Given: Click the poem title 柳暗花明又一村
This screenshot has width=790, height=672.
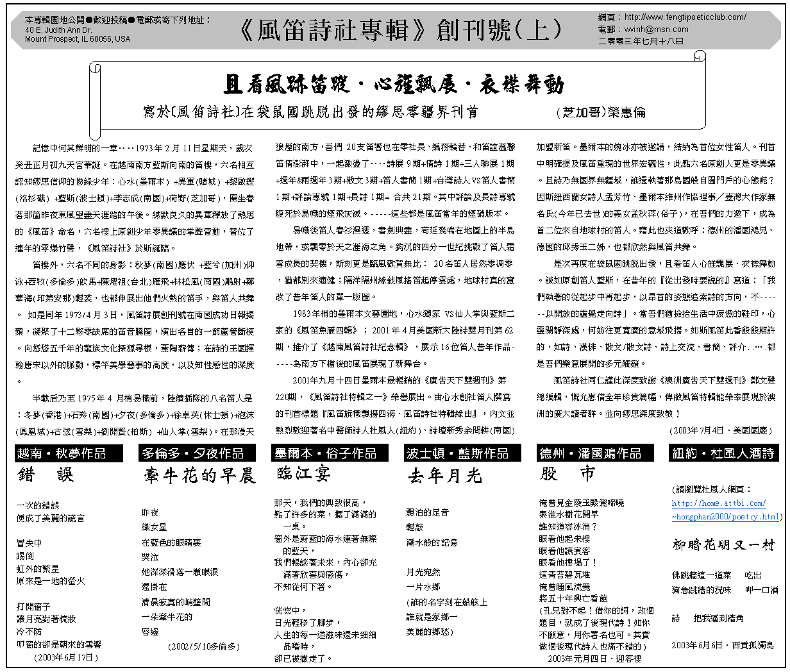Looking at the screenshot, I should pos(723,545).
